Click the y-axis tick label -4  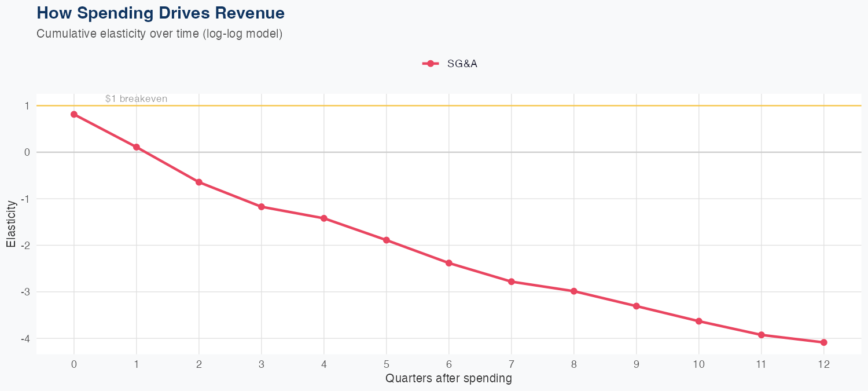25,338
